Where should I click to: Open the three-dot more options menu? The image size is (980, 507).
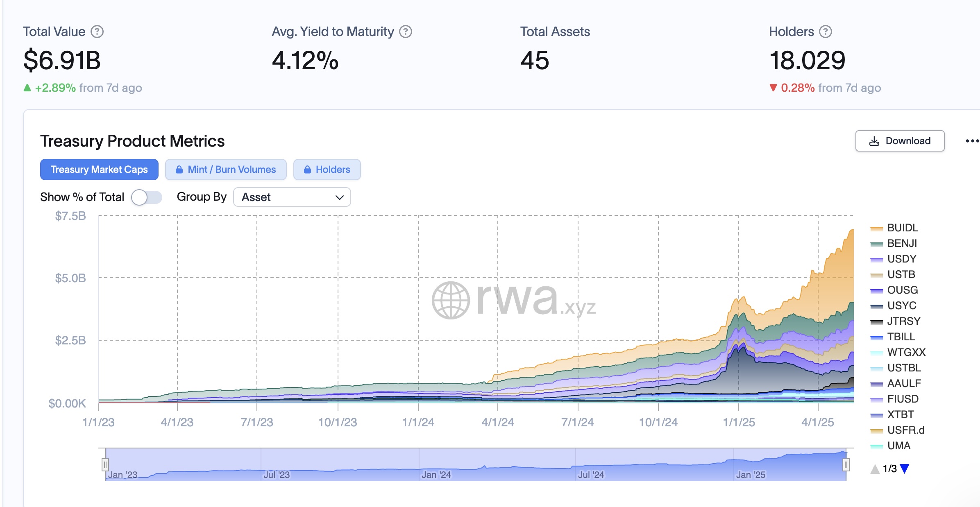pyautogui.click(x=972, y=141)
